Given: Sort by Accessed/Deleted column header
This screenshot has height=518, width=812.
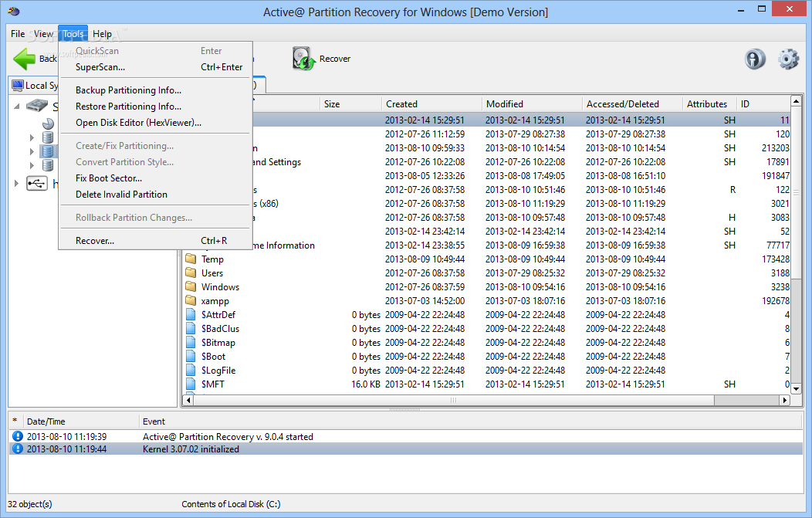Looking at the screenshot, I should pyautogui.click(x=633, y=104).
